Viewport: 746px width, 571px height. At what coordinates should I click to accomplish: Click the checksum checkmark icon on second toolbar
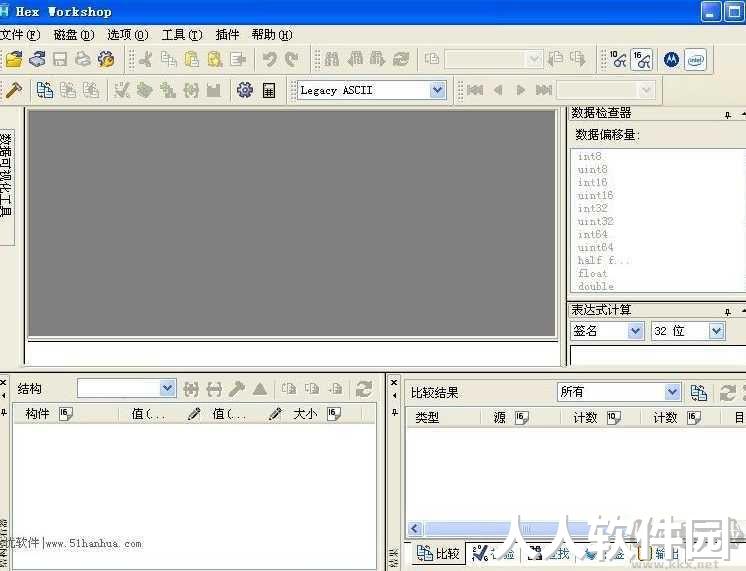pyautogui.click(x=122, y=90)
